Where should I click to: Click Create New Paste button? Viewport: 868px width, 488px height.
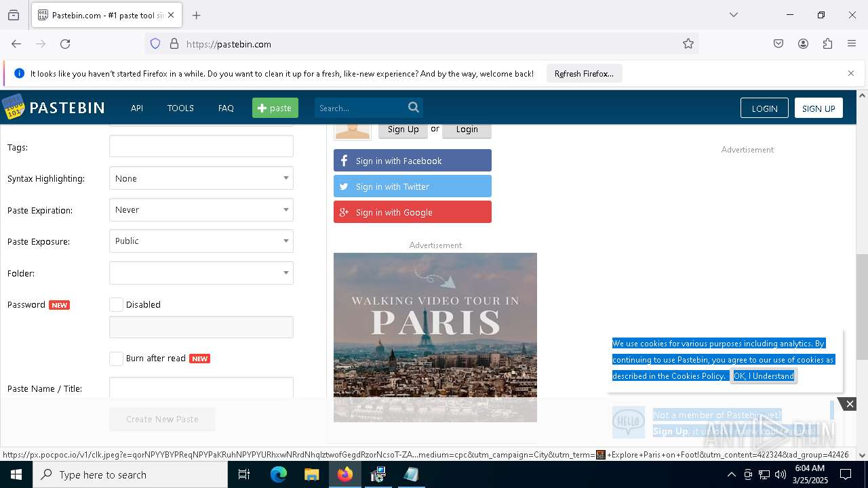tap(162, 419)
